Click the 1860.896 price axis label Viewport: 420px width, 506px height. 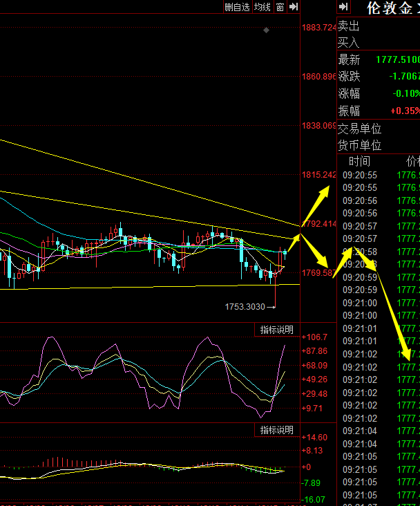point(319,77)
